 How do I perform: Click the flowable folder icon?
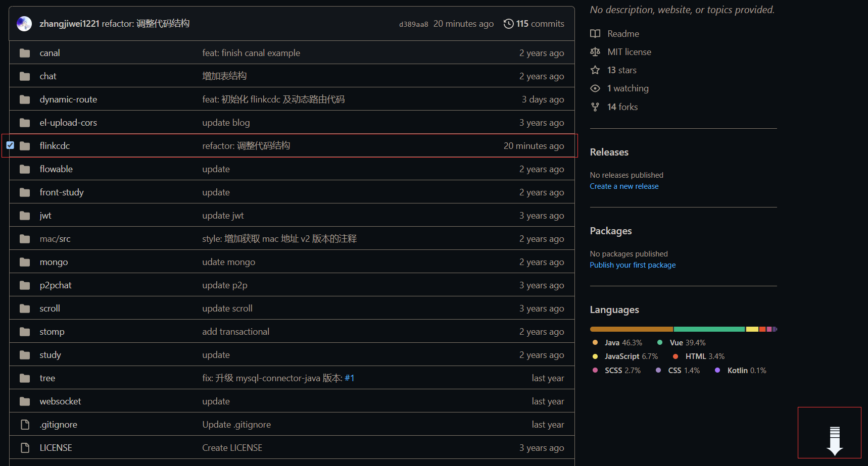[25, 169]
